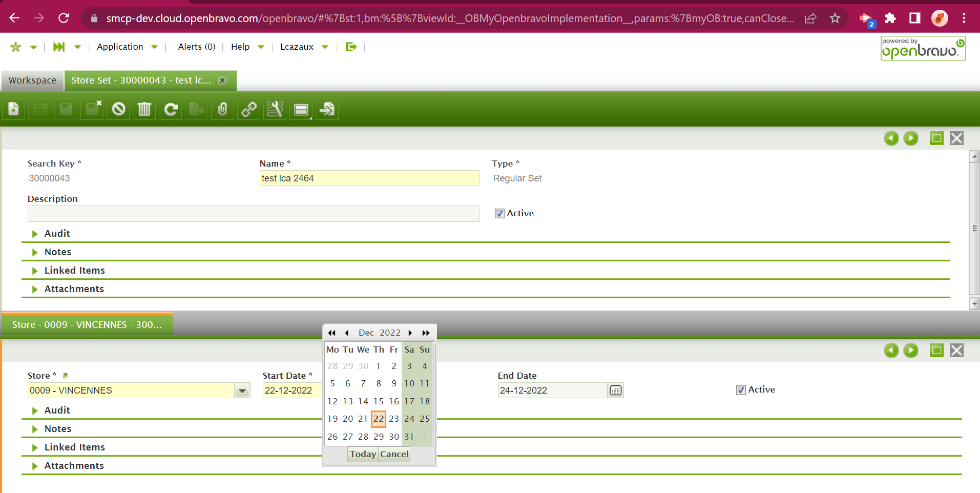Screen dimensions: 980x493
Task: Click the Name input field
Action: tap(369, 178)
